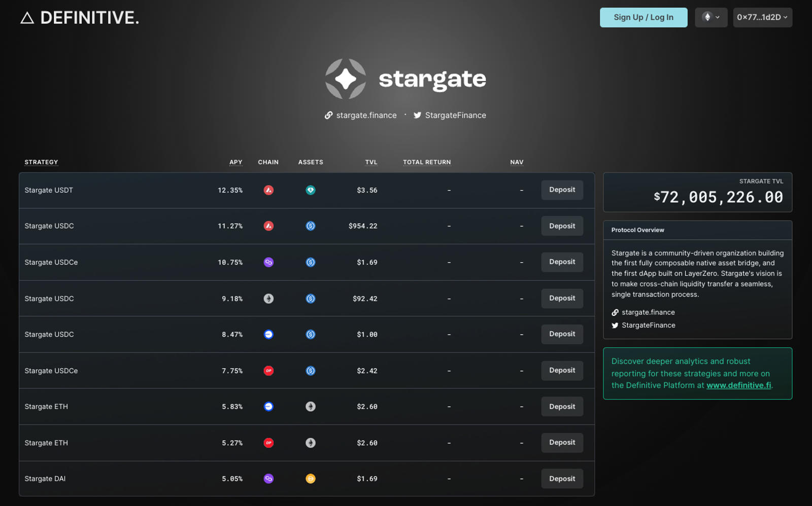Open stargate.finance link in Protocol Overview panel
The width and height of the screenshot is (812, 506).
[643, 312]
